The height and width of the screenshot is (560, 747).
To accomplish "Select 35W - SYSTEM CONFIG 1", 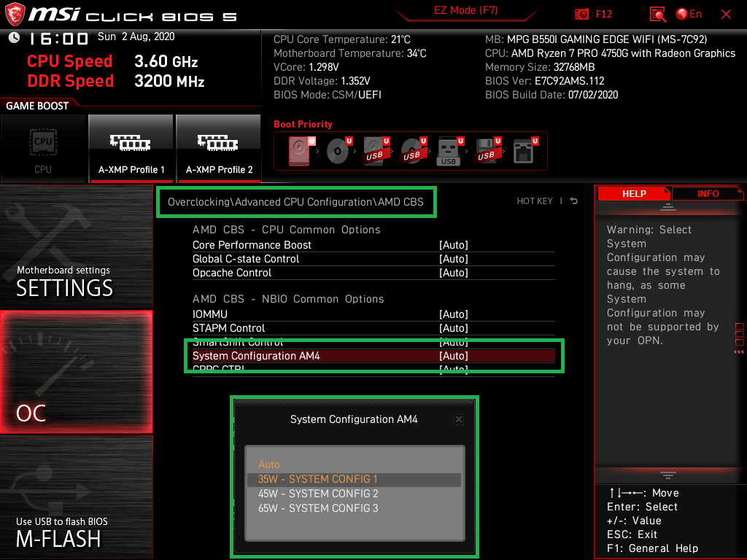I will tap(354, 479).
